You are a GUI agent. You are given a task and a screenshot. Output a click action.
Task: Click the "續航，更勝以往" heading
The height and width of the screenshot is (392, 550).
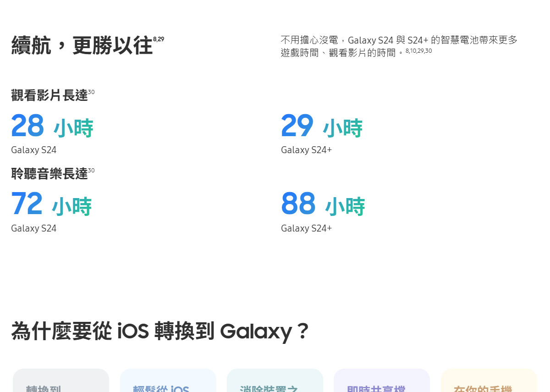coord(82,46)
